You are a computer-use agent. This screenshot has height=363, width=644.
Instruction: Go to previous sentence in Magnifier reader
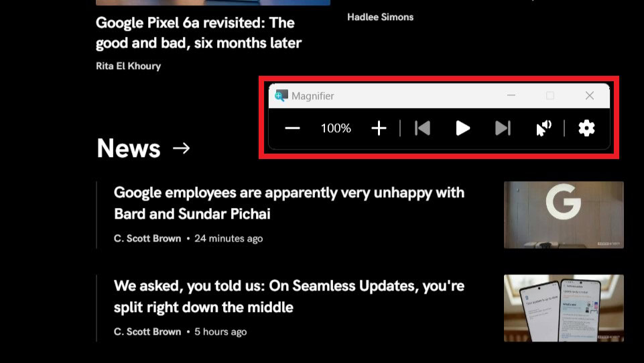coord(422,128)
